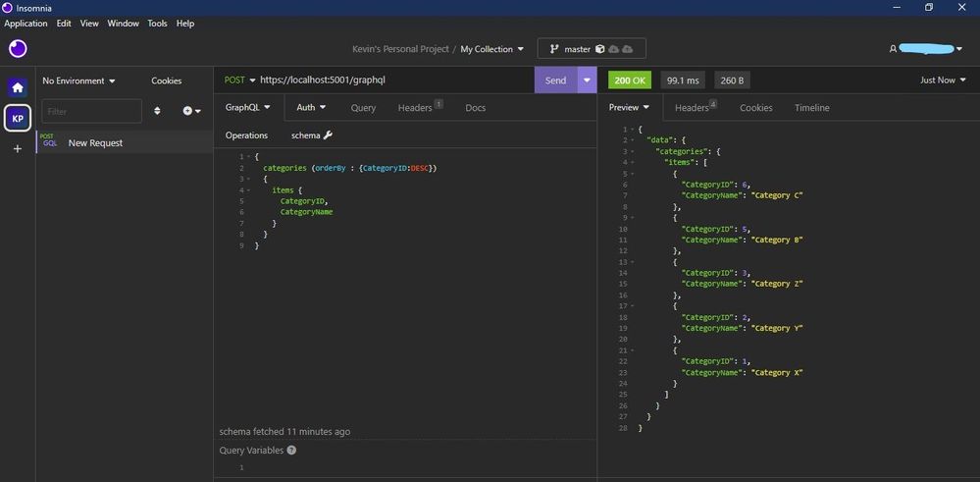Click the 260 B response size tag
This screenshot has width=980, height=482.
[732, 80]
